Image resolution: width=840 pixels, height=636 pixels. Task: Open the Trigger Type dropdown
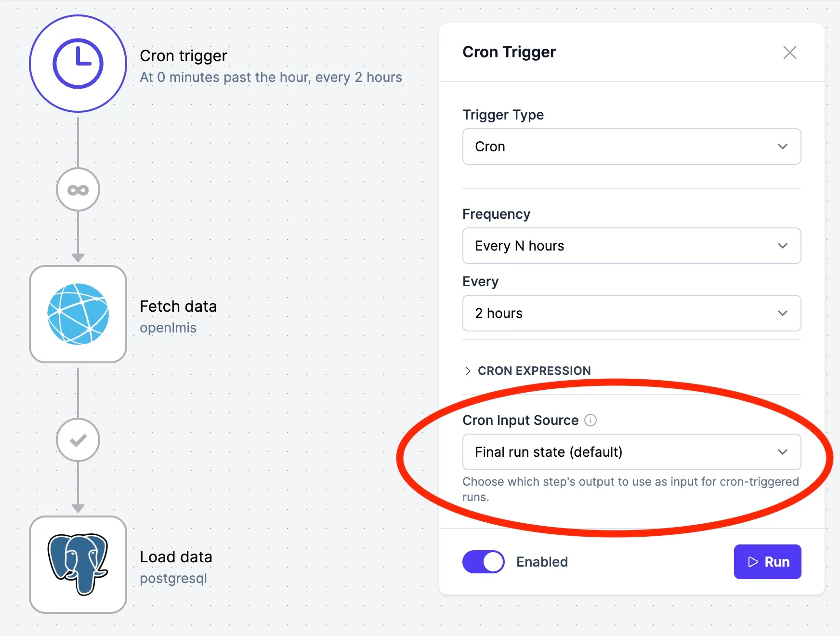pyautogui.click(x=631, y=146)
